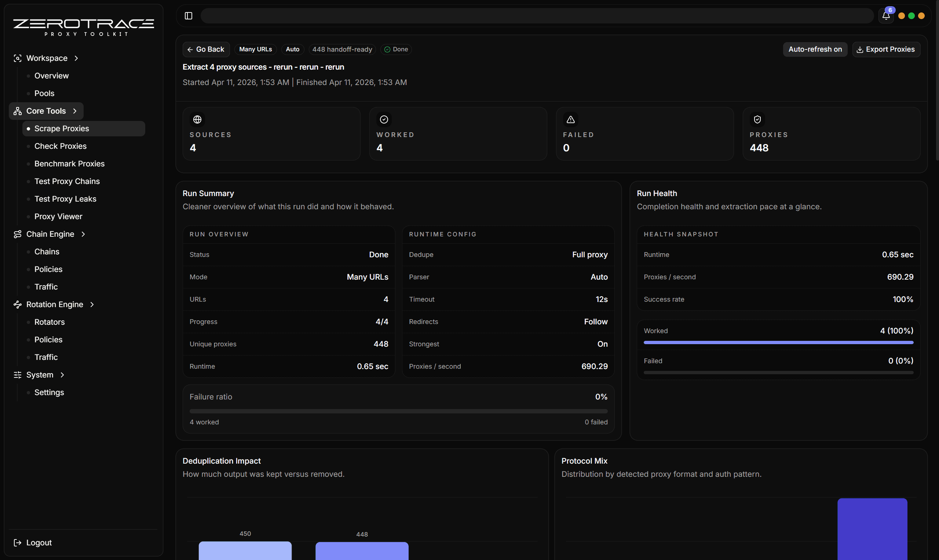Click the Proxies shield icon

tap(757, 119)
